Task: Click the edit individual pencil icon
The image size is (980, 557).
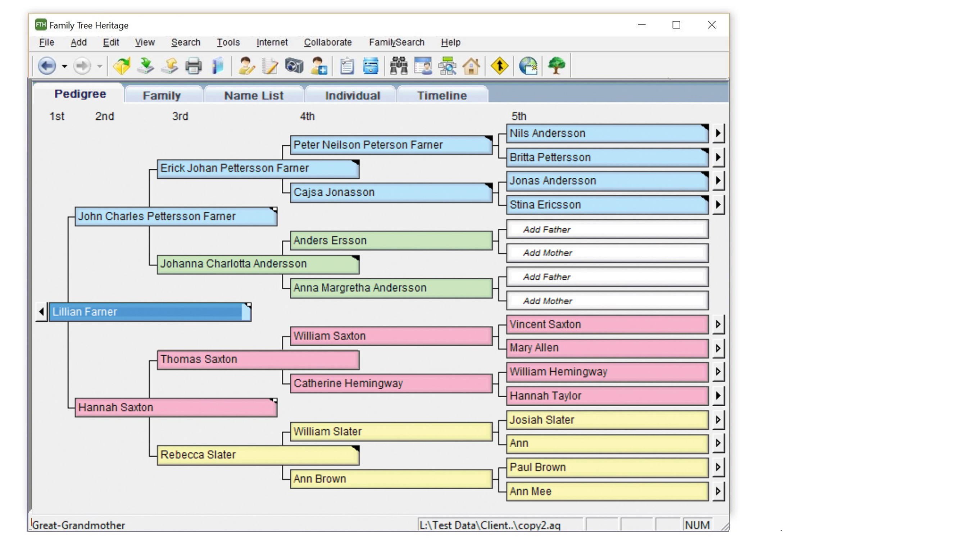Action: (246, 66)
